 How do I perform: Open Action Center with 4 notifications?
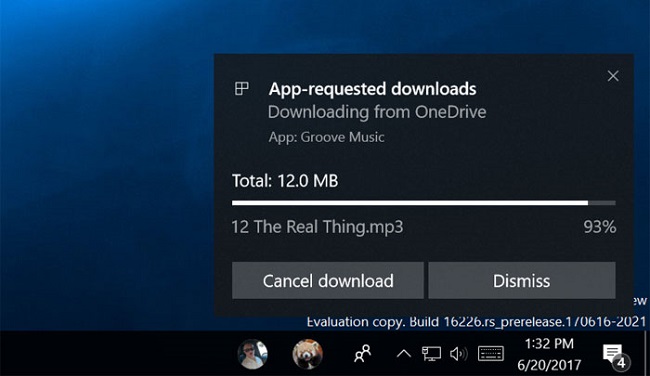click(x=616, y=356)
